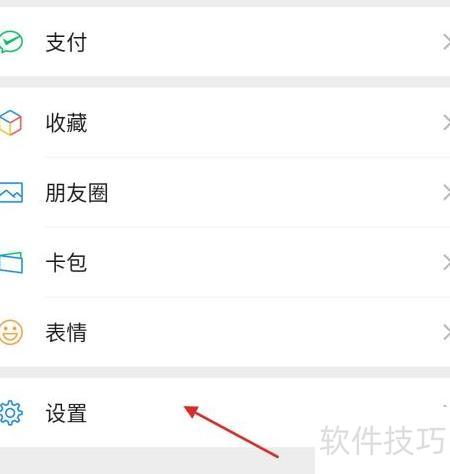
Task: Click the red arrow pointing to 设置
Action: coord(231,431)
